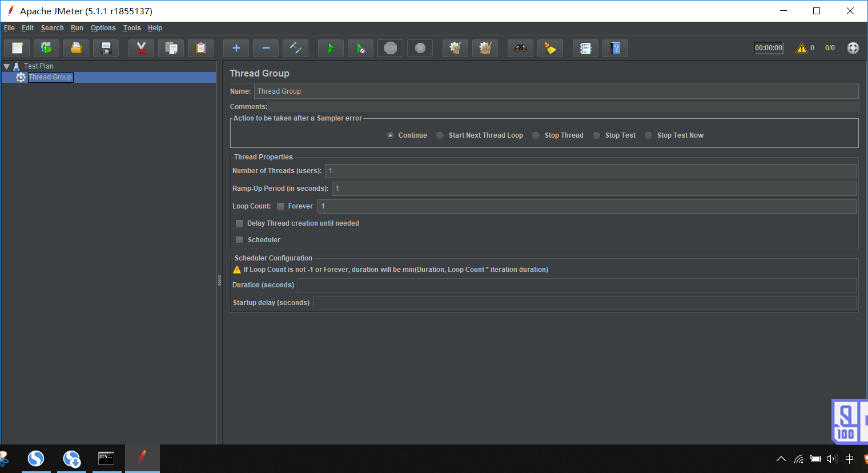Open the blue download globe taskbar app
868x473 pixels.
tap(71, 458)
